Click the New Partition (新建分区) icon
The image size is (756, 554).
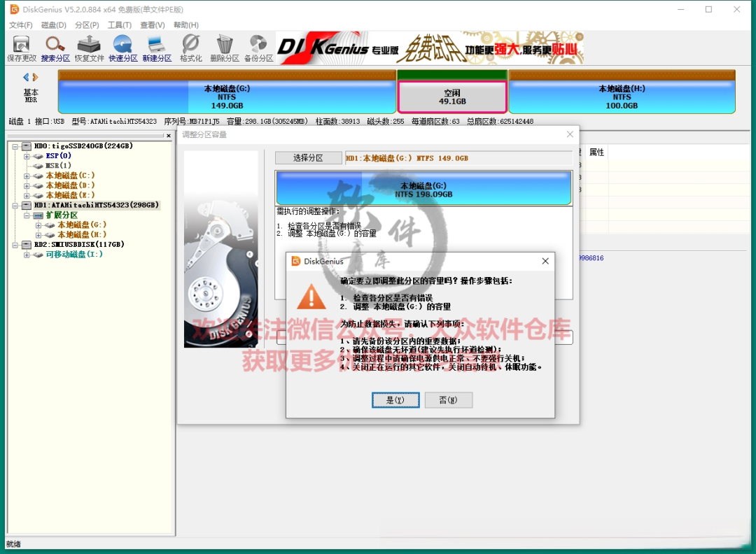point(157,49)
